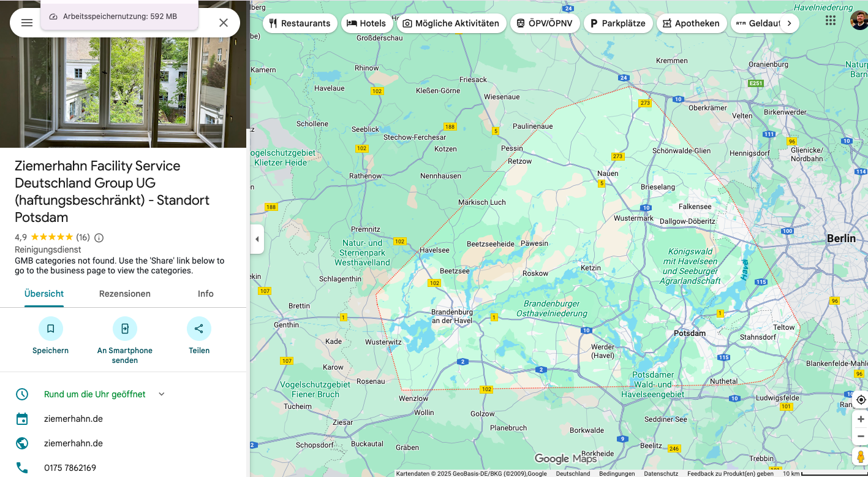This screenshot has height=477, width=868.
Task: Clear search with X button
Action: point(224,23)
